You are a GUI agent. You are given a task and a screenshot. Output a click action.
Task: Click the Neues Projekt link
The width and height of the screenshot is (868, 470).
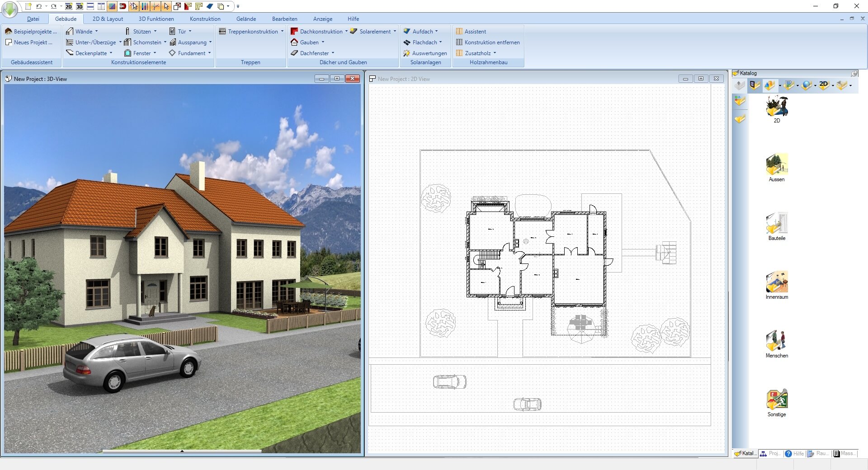point(30,42)
